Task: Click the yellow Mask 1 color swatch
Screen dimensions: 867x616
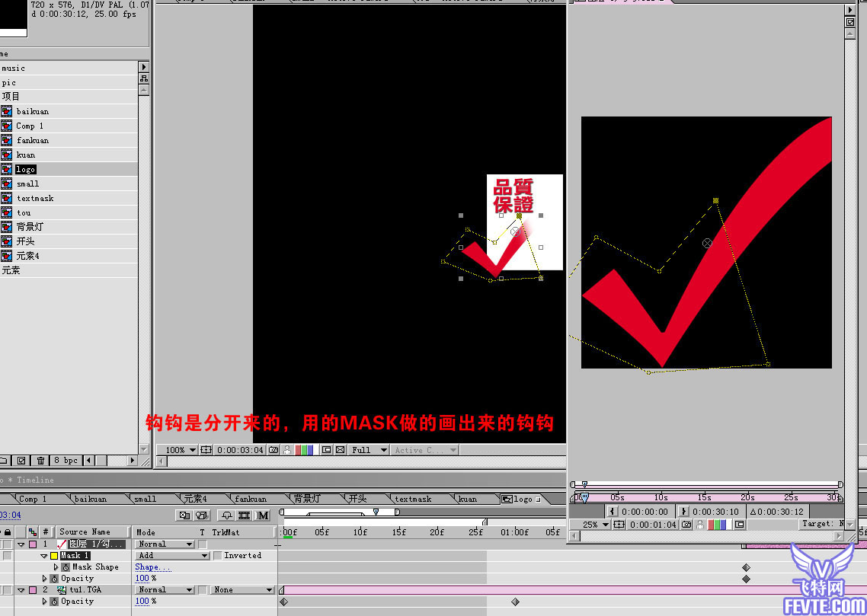Action: [54, 556]
